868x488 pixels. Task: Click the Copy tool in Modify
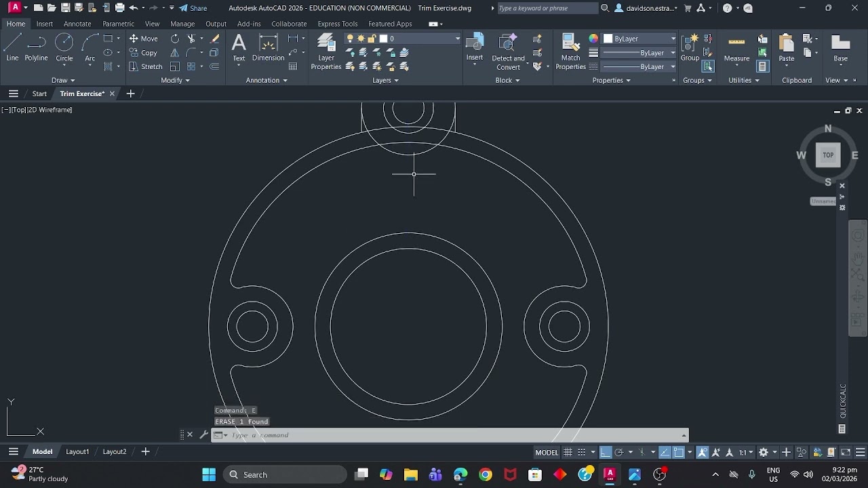(144, 53)
